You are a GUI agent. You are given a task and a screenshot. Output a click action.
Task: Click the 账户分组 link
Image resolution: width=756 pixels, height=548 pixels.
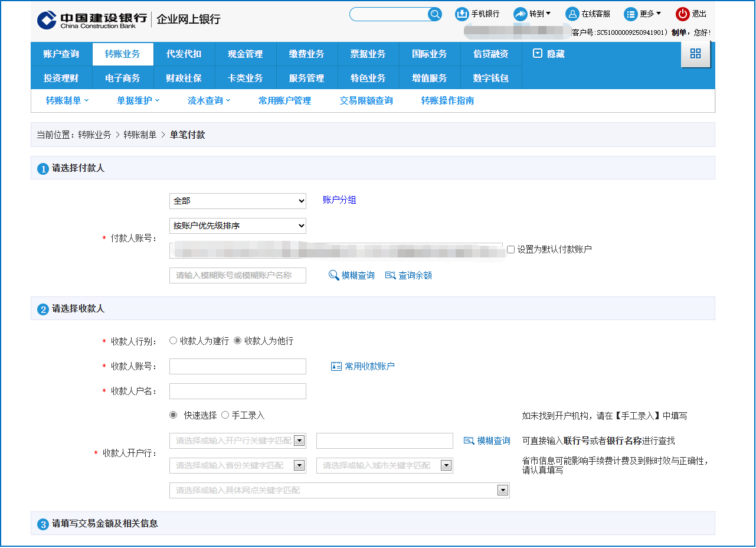(x=339, y=200)
